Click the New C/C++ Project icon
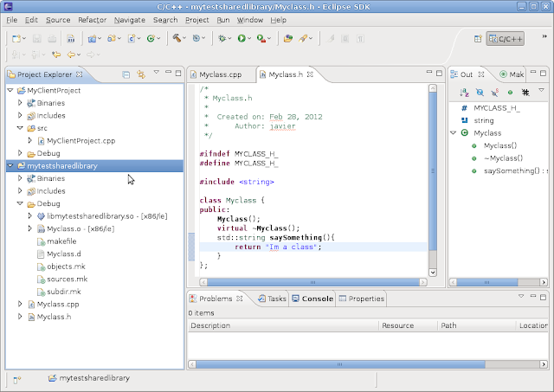This screenshot has height=392, width=554. pyautogui.click(x=92, y=38)
